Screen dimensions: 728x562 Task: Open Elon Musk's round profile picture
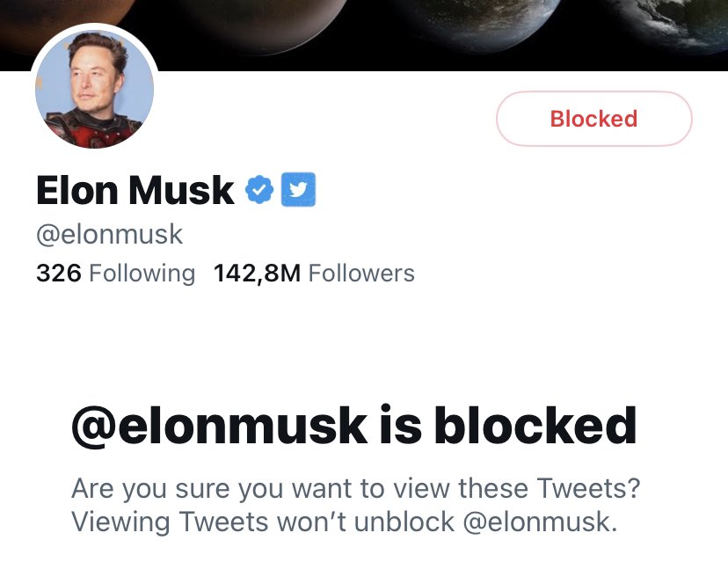94,91
